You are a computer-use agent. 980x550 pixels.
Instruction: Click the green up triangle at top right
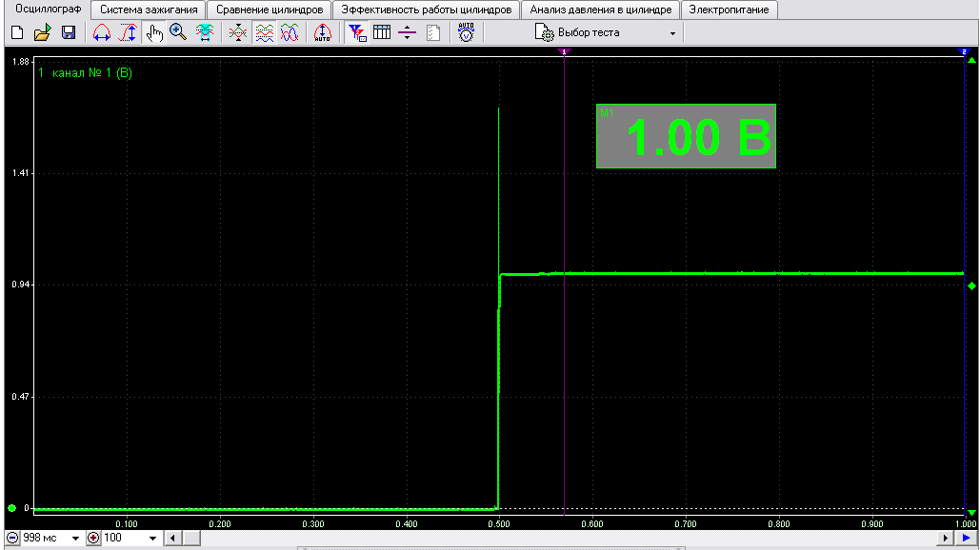click(971, 61)
